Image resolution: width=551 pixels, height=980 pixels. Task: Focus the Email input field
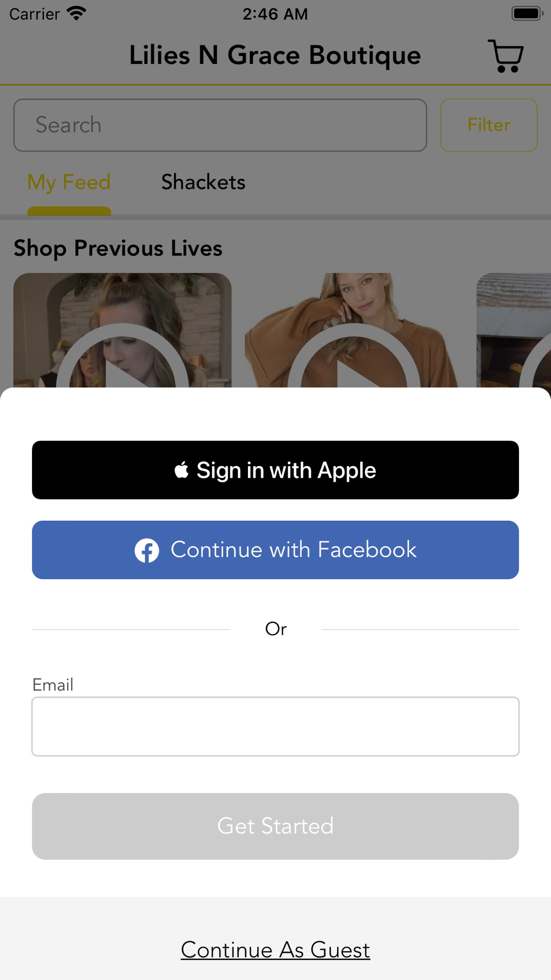(x=275, y=726)
